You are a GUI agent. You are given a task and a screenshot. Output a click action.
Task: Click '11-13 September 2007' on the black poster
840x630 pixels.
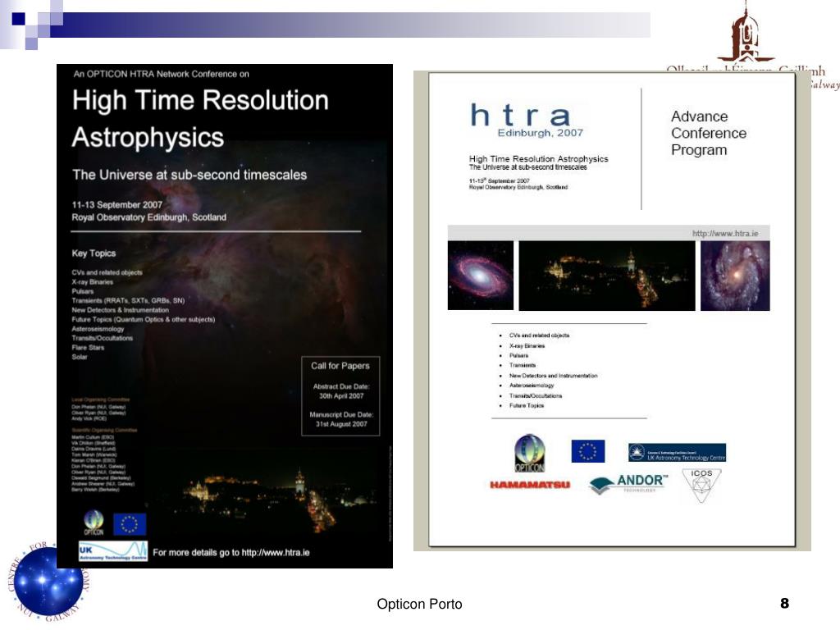coord(116,204)
